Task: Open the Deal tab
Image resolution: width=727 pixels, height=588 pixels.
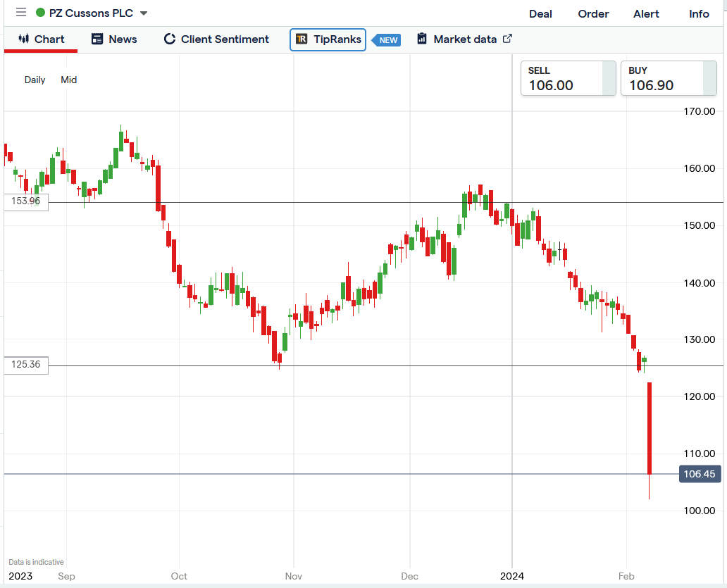Action: click(540, 14)
